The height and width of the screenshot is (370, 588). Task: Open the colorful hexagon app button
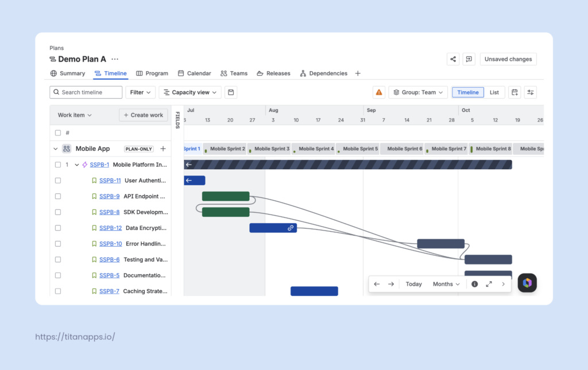tap(527, 283)
